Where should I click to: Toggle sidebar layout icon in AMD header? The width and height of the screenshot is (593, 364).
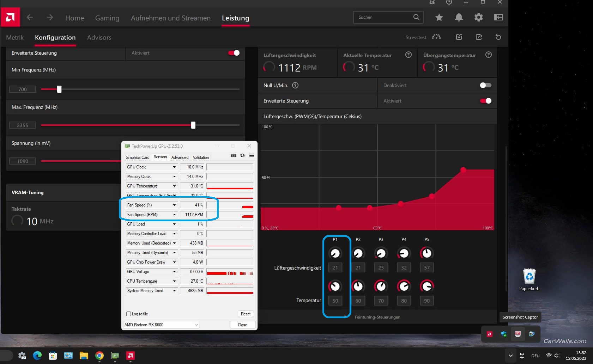(x=498, y=17)
